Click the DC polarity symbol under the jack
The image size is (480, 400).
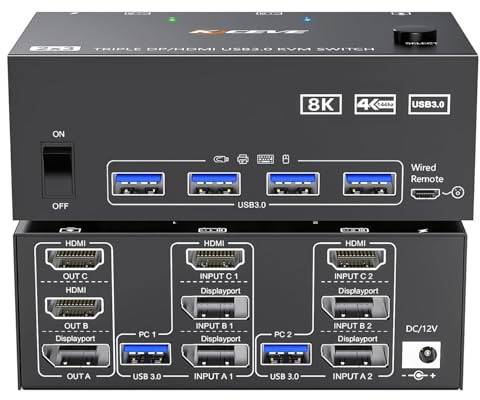[419, 376]
